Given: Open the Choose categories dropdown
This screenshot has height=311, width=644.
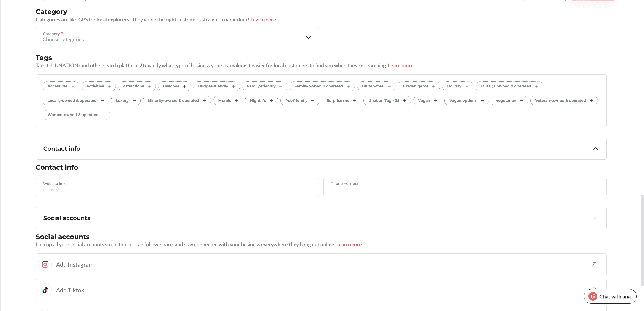Looking at the screenshot, I should pyautogui.click(x=177, y=37).
